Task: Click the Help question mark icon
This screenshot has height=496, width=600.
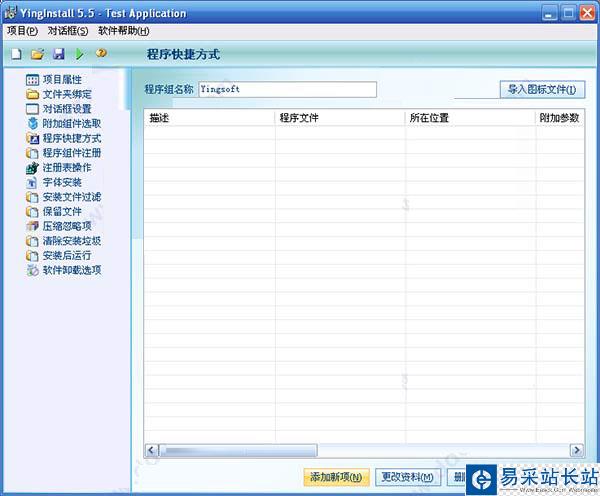Action: pyautogui.click(x=101, y=53)
